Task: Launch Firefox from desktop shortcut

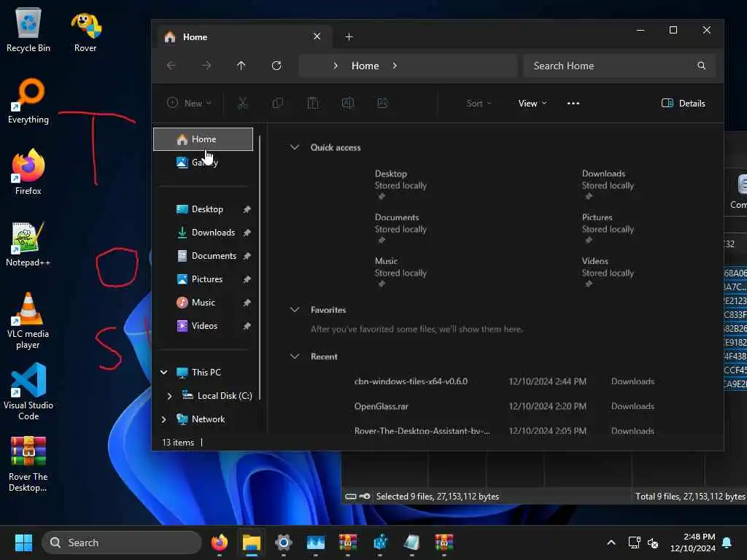Action: point(28,172)
